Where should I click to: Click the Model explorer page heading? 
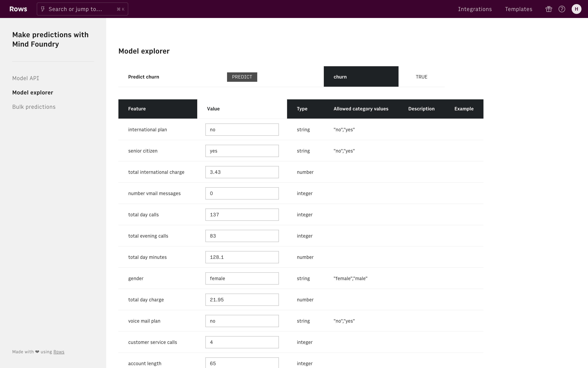click(144, 51)
